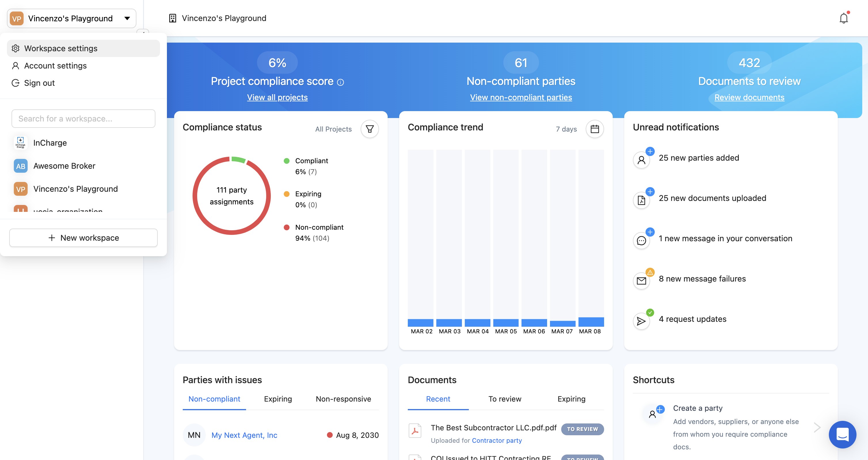Viewport: 868px width, 460px height.
Task: Switch to the Expiring parties tab
Action: coord(278,399)
